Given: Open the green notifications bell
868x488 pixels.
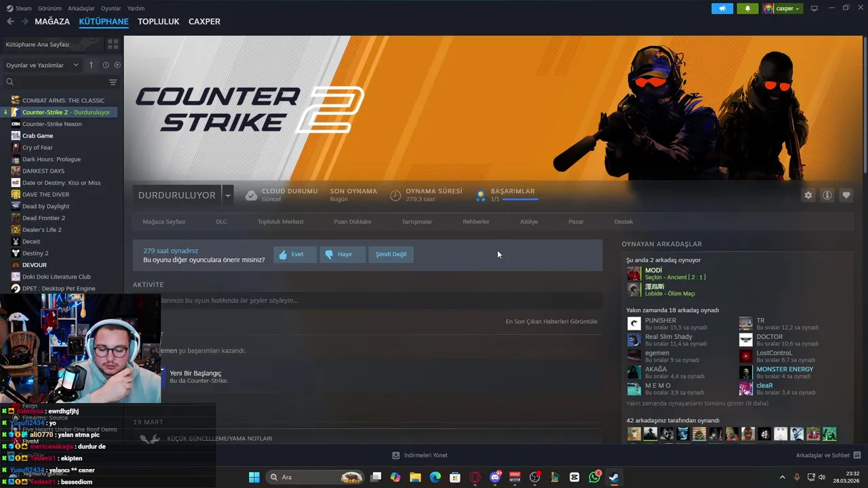Looking at the screenshot, I should pyautogui.click(x=747, y=8).
